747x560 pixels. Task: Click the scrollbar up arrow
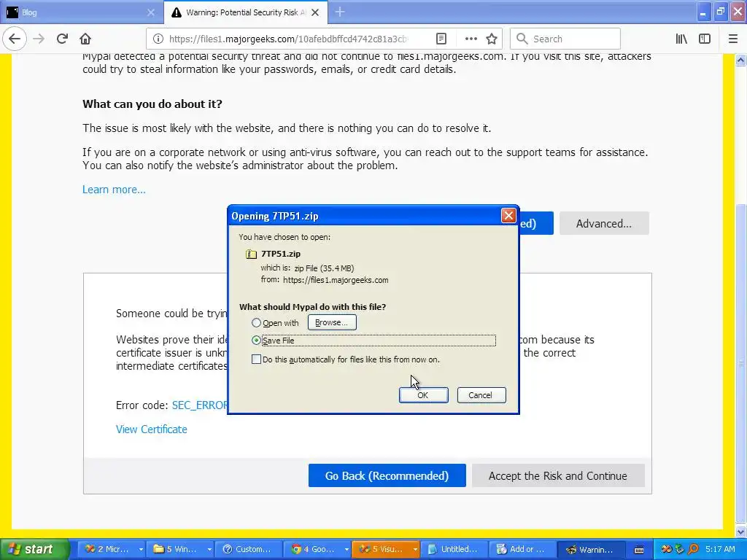(741, 60)
